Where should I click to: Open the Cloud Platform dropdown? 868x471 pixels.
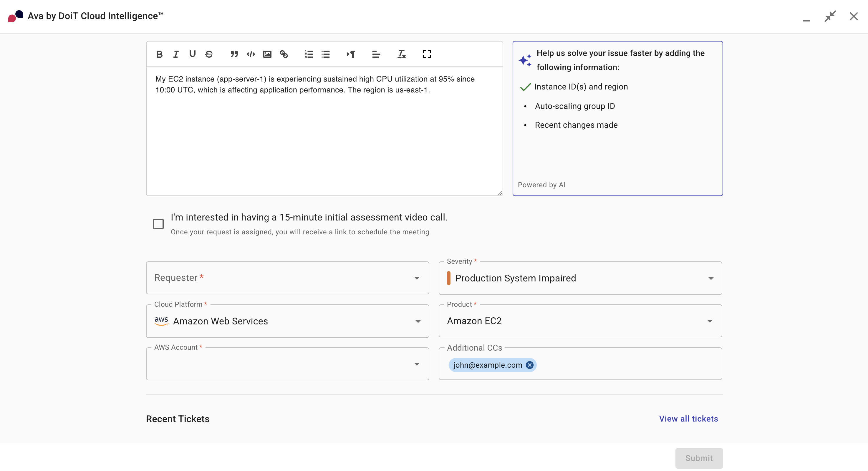coord(287,321)
